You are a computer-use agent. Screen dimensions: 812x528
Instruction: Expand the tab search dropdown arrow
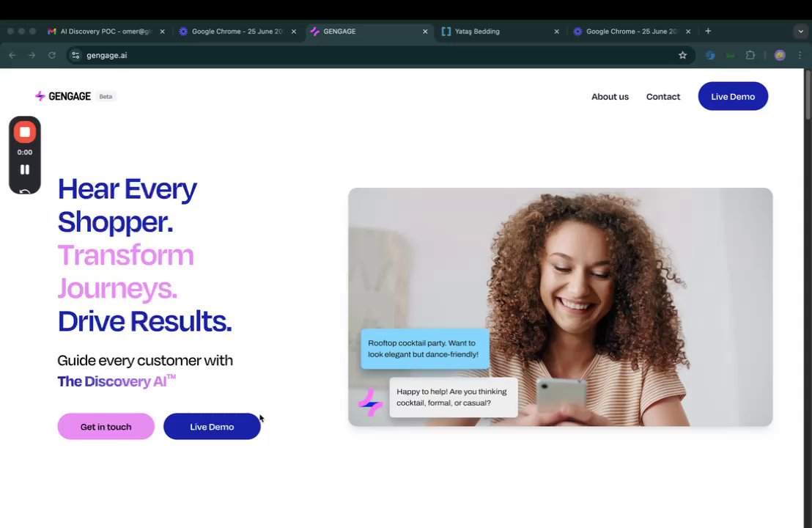click(800, 31)
